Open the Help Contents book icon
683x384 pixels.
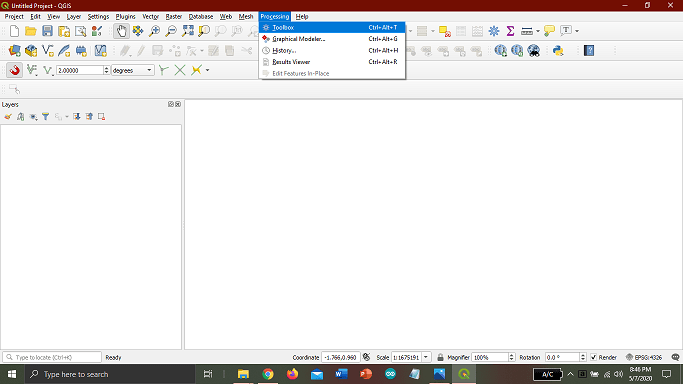(x=589, y=51)
